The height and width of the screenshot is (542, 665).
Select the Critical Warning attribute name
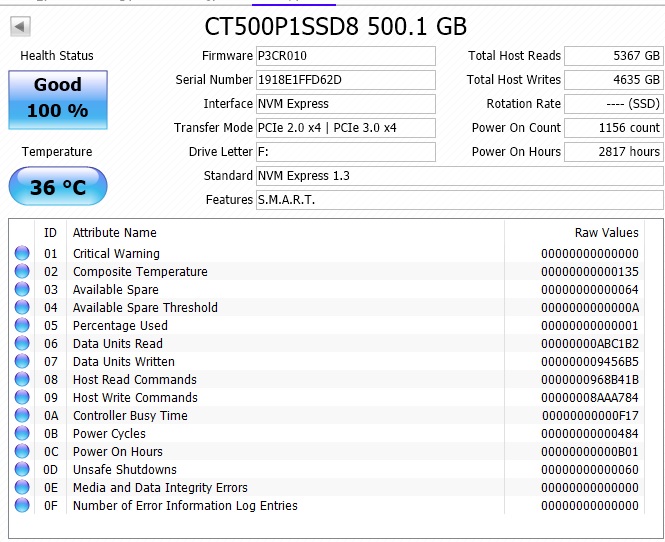116,254
